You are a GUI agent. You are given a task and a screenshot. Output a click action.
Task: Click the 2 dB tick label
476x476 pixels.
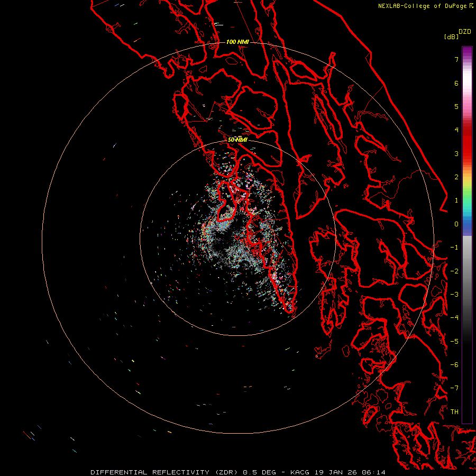click(456, 177)
